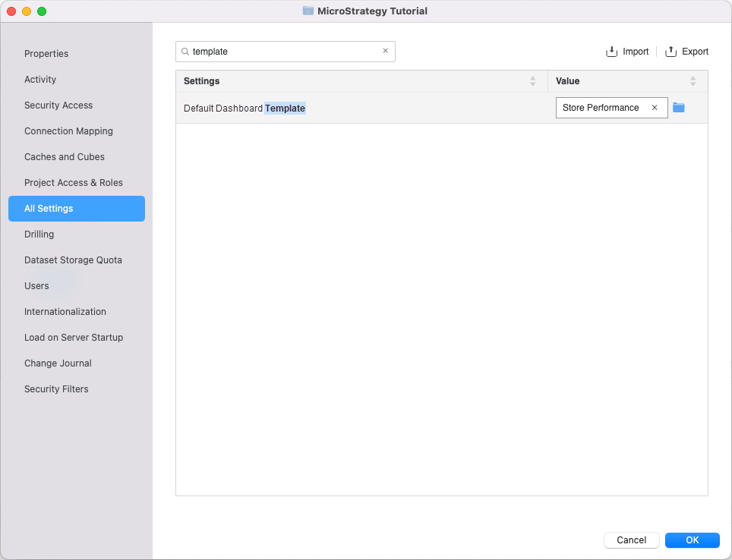This screenshot has width=732, height=560.
Task: Open Internationalization settings
Action: pyautogui.click(x=65, y=312)
